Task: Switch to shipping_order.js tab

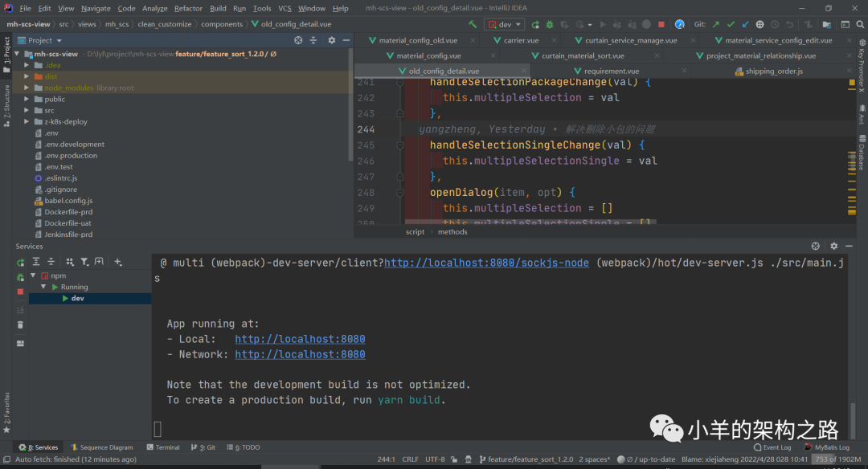Action: (773, 71)
